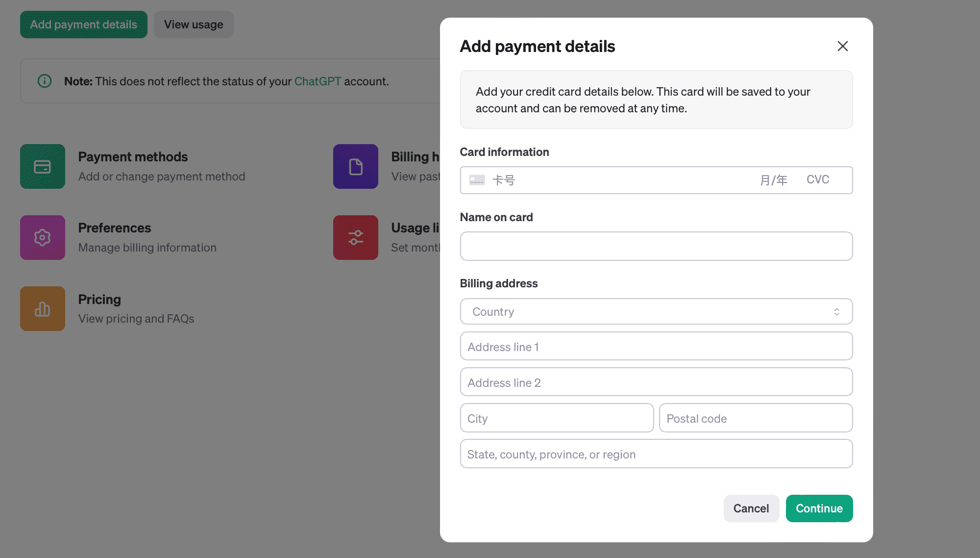Click the Payment methods card icon

(x=43, y=167)
